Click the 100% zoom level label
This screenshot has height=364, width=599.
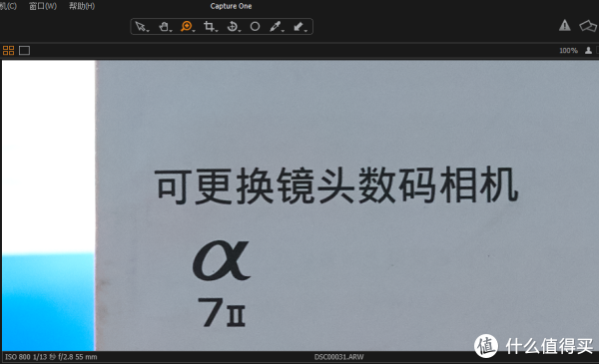(x=568, y=51)
